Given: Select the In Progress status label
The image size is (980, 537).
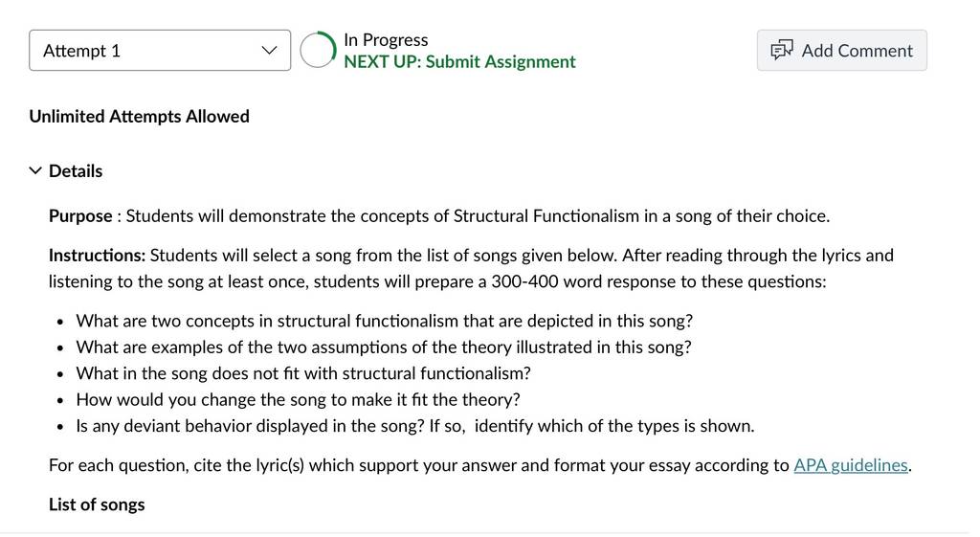Looking at the screenshot, I should (386, 39).
